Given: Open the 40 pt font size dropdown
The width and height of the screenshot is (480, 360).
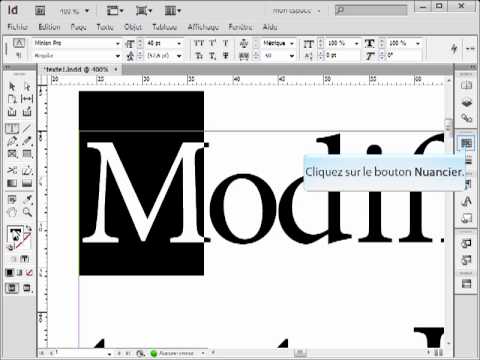Looking at the screenshot, I should click(x=179, y=44).
